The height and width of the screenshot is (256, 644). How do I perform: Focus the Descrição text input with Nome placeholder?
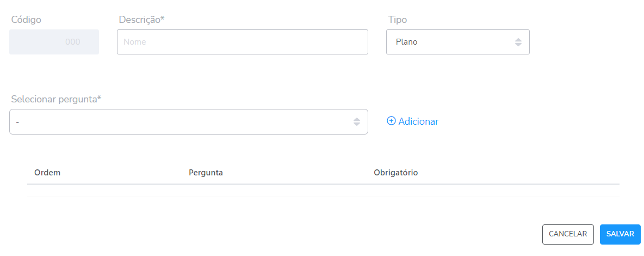point(242,42)
